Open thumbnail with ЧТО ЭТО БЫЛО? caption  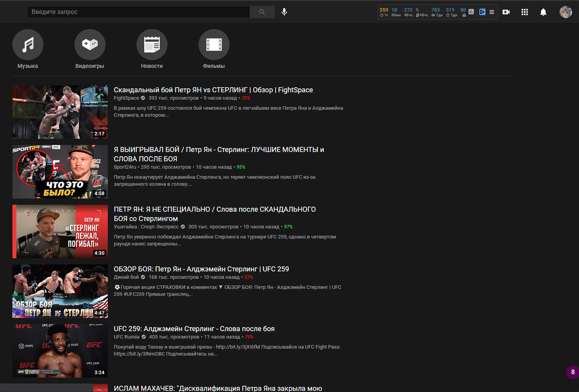pos(60,172)
